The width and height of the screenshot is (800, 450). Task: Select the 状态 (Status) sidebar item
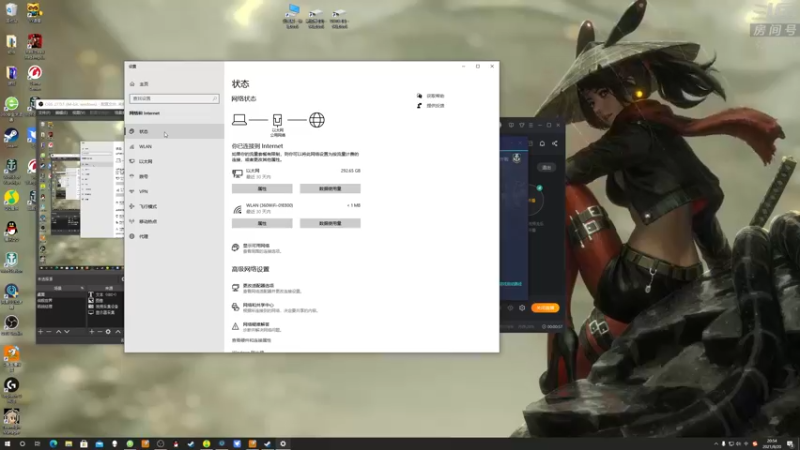pos(174,131)
